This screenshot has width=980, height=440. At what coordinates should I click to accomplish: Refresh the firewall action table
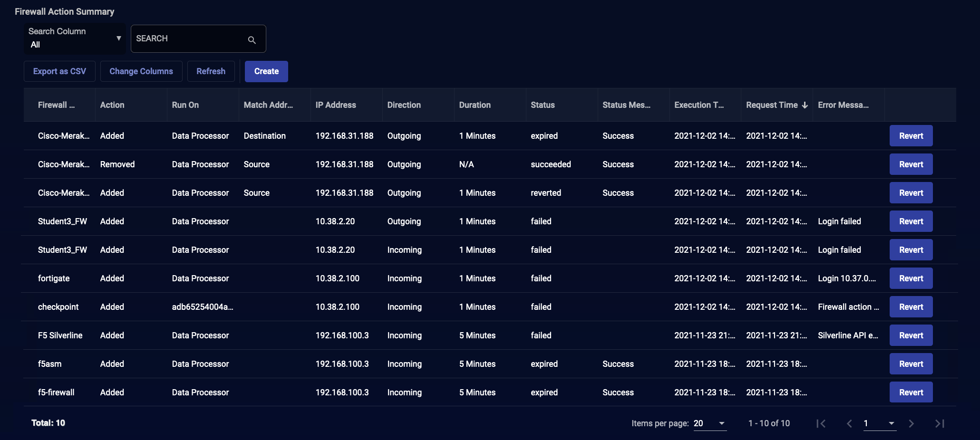pyautogui.click(x=211, y=71)
